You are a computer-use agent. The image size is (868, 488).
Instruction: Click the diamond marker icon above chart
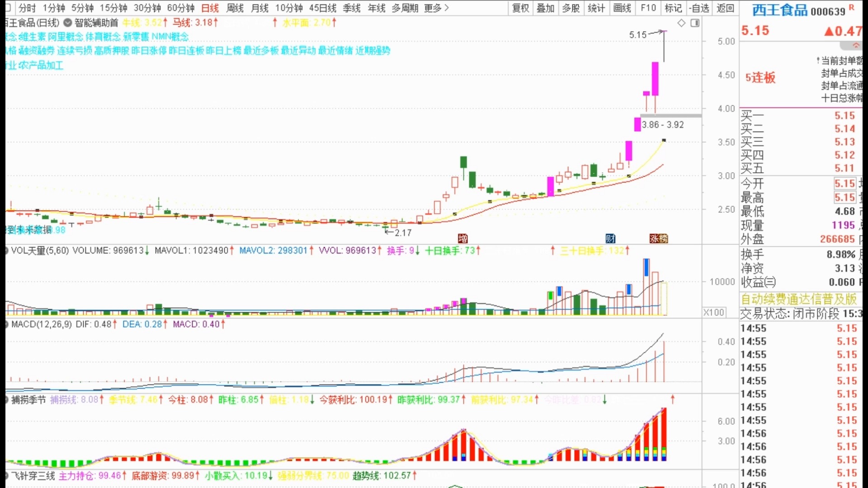click(x=681, y=23)
